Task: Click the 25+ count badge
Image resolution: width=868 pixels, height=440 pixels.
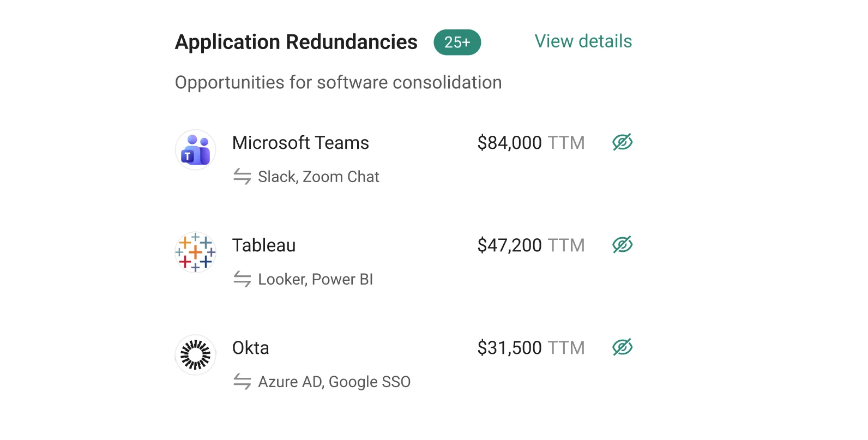Action: (457, 42)
